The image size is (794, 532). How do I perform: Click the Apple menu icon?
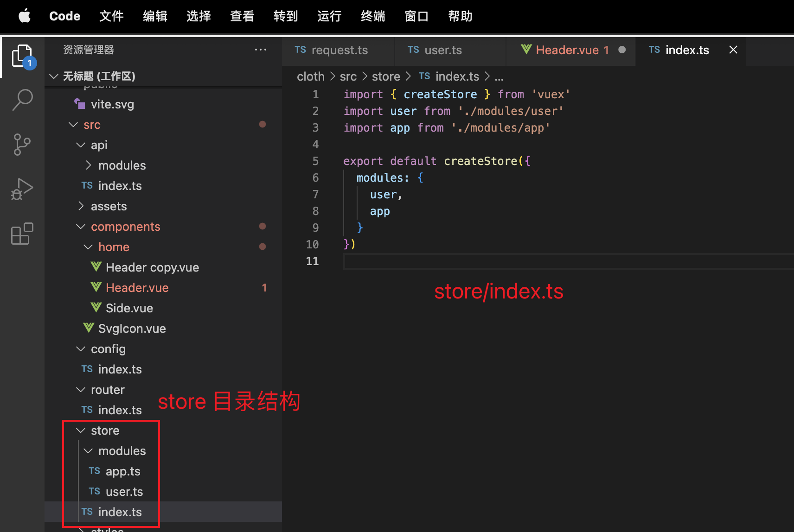tap(25, 16)
